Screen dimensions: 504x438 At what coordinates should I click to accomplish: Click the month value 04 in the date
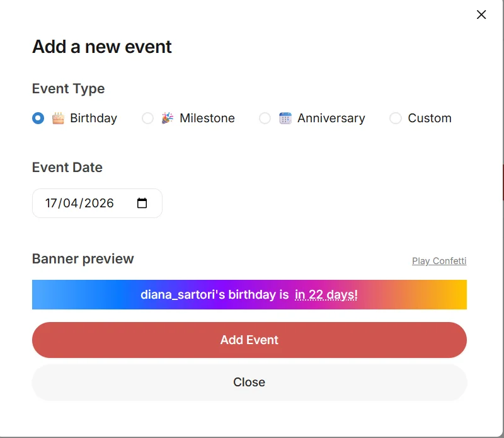(71, 203)
